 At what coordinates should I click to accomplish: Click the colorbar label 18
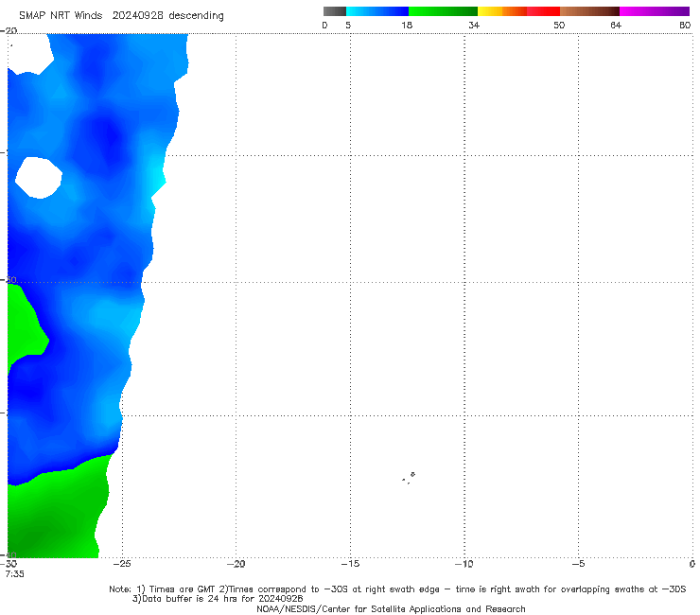pos(407,26)
